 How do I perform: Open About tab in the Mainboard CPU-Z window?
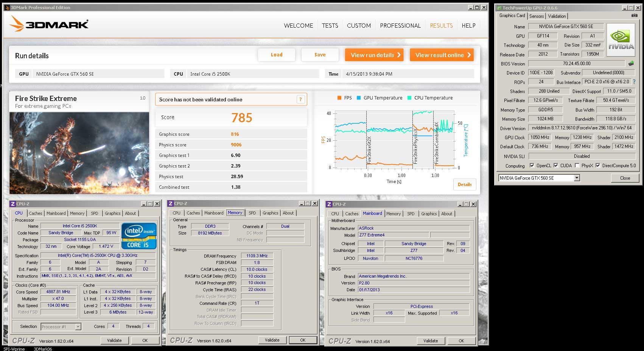coord(446,214)
